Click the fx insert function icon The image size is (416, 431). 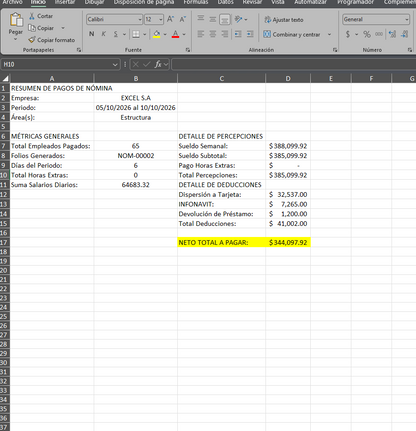158,64
